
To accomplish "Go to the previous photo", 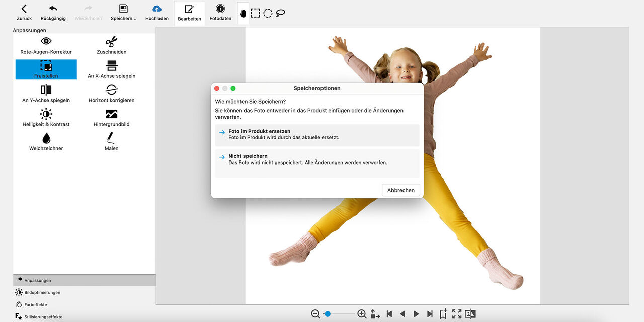I will (x=403, y=314).
